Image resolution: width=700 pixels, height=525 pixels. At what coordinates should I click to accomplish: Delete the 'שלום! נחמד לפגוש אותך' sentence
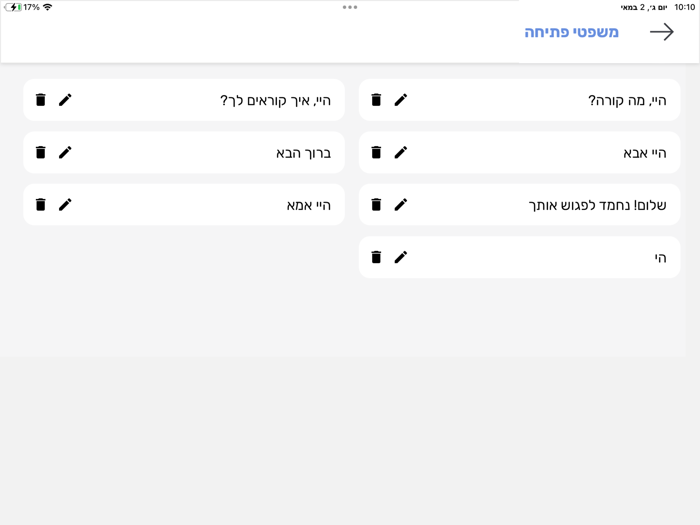[x=376, y=204]
